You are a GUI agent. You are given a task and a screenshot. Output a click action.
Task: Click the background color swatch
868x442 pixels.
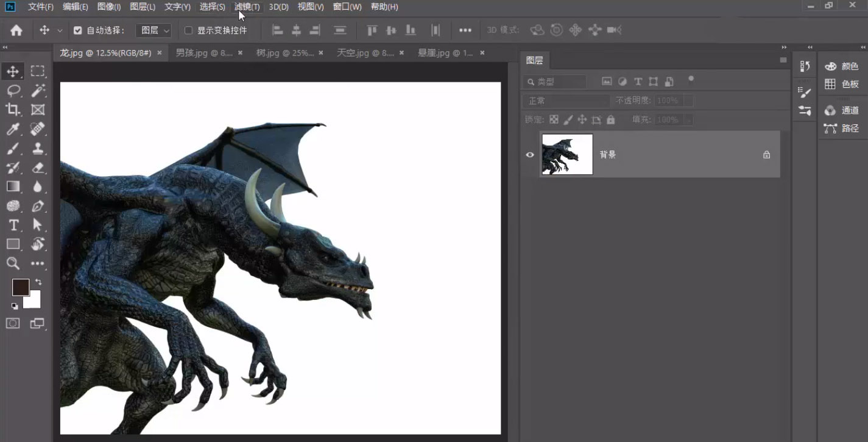[x=34, y=301]
